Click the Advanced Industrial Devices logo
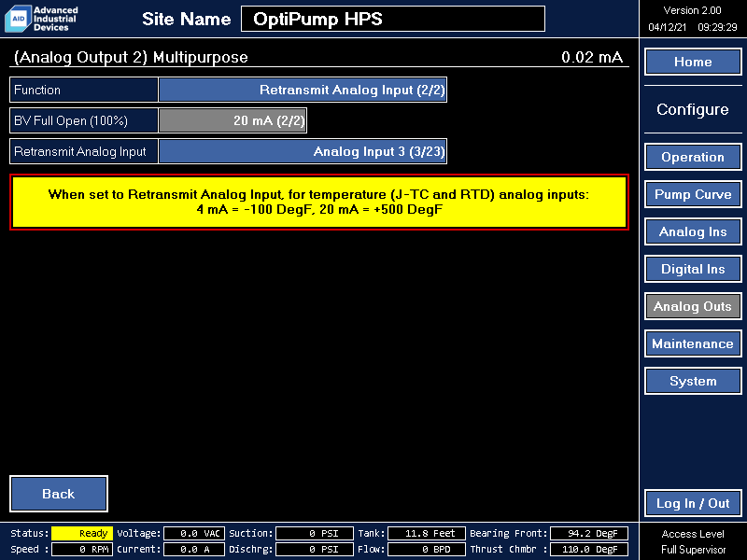Image resolution: width=747 pixels, height=560 pixels. tap(41, 19)
